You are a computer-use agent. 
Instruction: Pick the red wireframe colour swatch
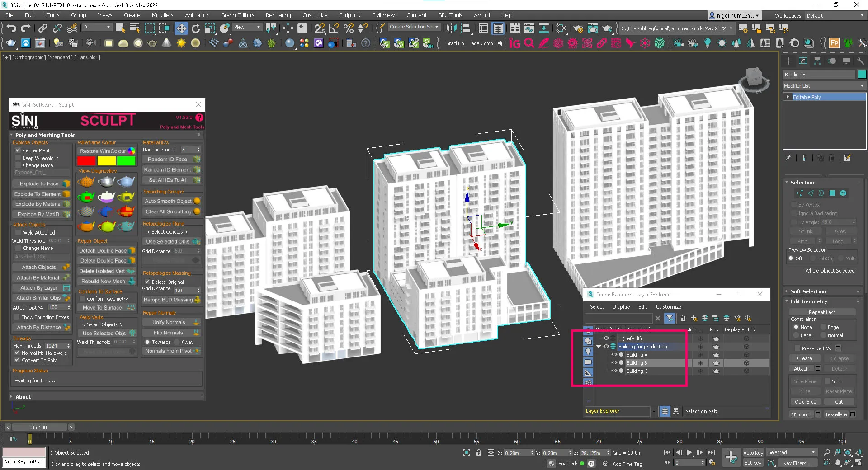86,161
